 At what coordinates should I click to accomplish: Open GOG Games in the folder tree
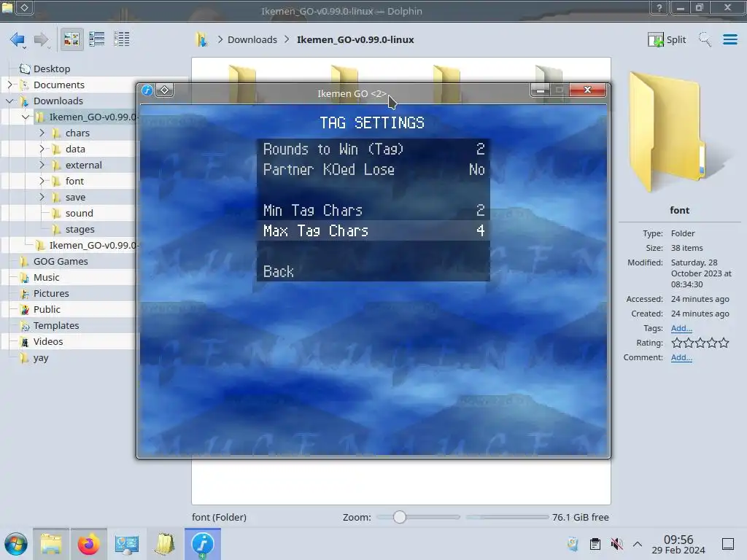pos(61,262)
